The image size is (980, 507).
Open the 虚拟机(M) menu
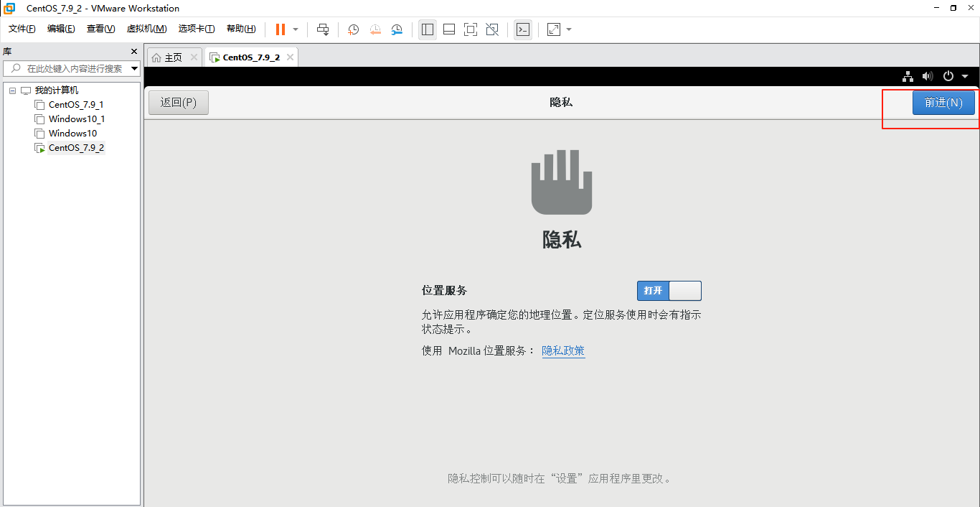coord(146,29)
